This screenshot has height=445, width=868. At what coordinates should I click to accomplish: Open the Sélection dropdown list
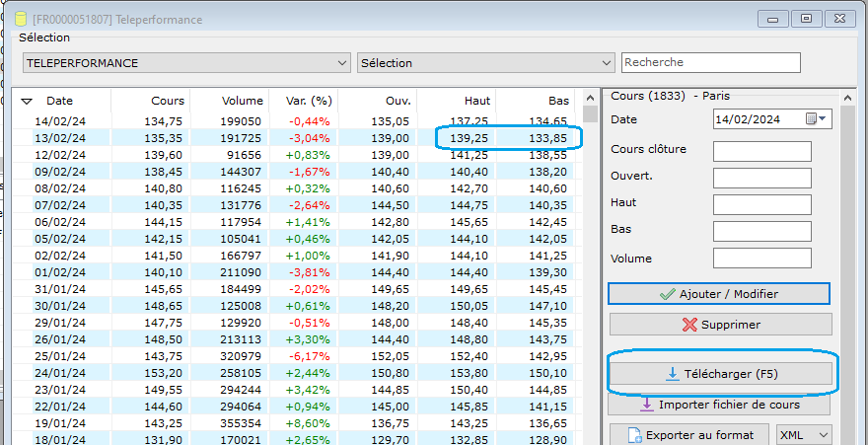click(x=486, y=62)
